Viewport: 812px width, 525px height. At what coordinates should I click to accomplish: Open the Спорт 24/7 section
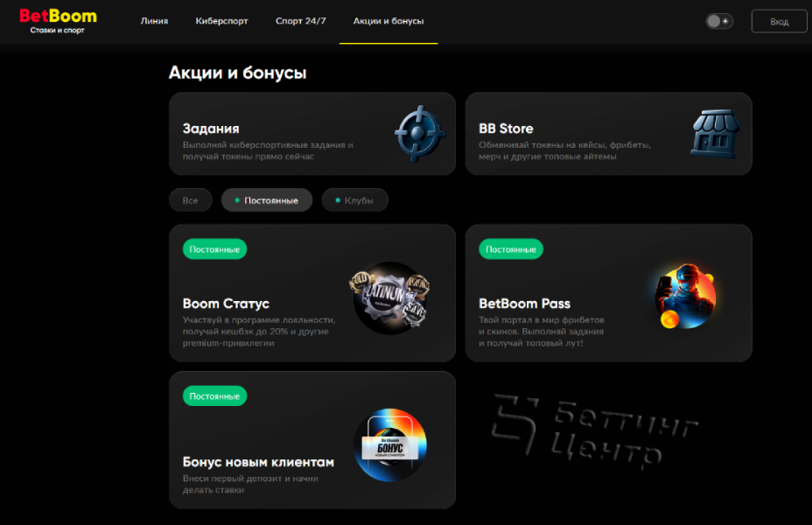pos(300,21)
